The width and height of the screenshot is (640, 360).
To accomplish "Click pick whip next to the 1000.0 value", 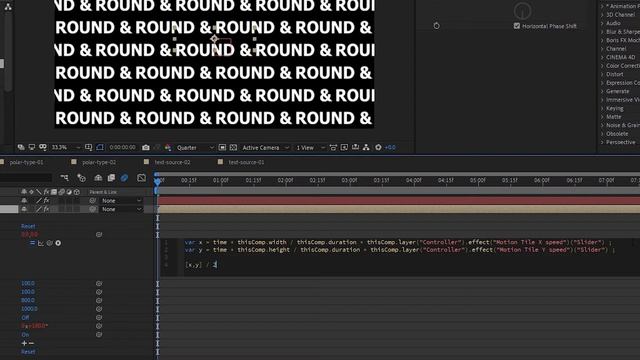I will tap(99, 309).
